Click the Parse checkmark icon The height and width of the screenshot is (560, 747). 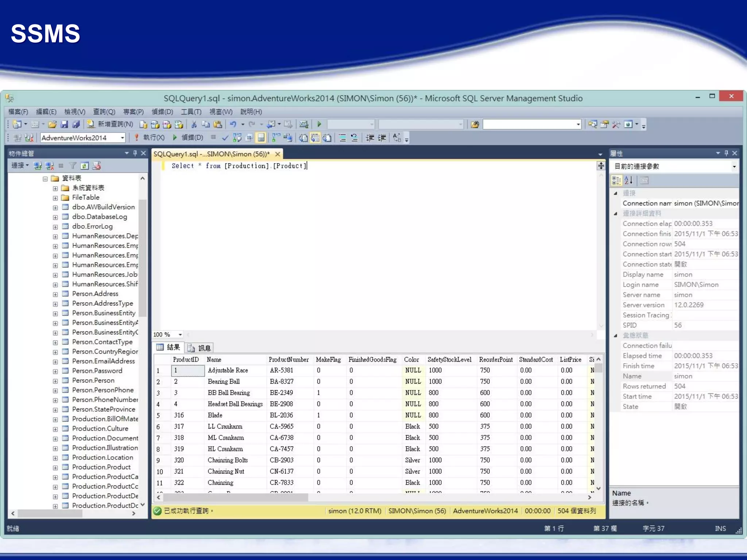225,137
